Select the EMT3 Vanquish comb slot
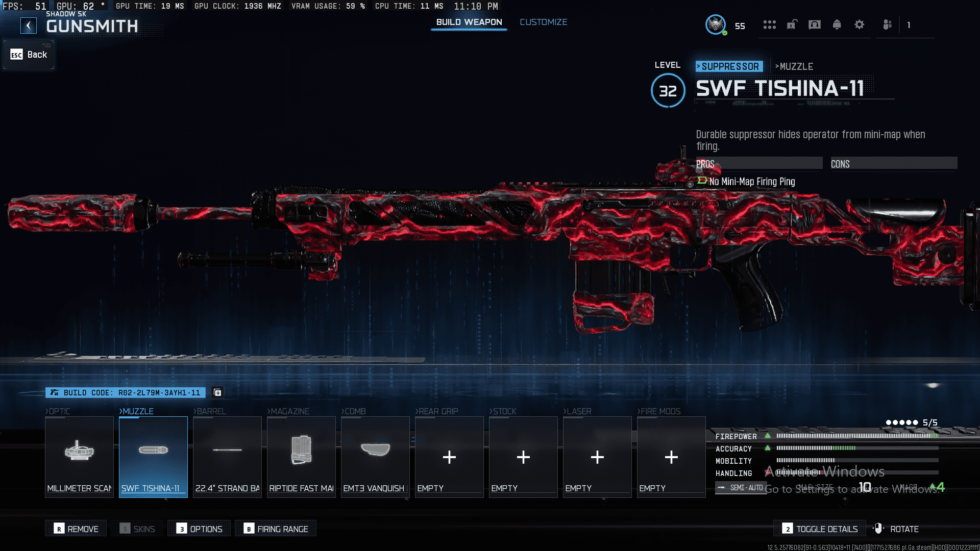980x551 pixels. coord(375,457)
